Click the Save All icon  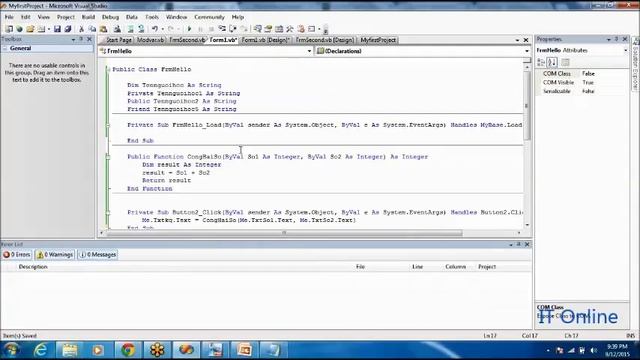coord(68,29)
